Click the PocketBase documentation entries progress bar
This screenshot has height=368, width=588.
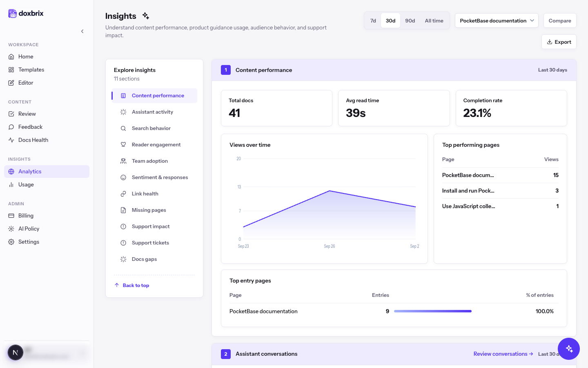point(433,311)
